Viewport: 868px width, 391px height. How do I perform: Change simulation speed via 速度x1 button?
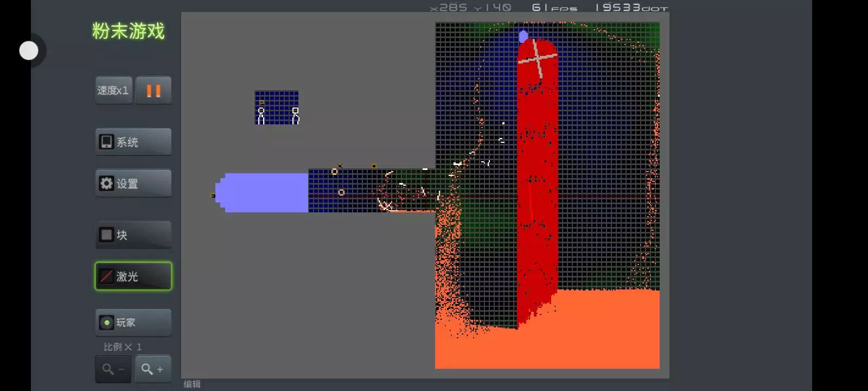coord(113,90)
